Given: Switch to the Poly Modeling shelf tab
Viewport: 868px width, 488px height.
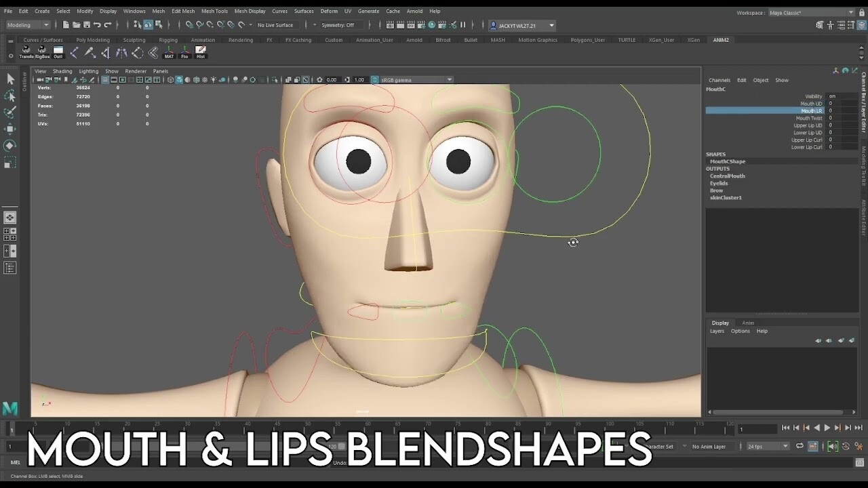Looking at the screenshot, I should tap(93, 39).
